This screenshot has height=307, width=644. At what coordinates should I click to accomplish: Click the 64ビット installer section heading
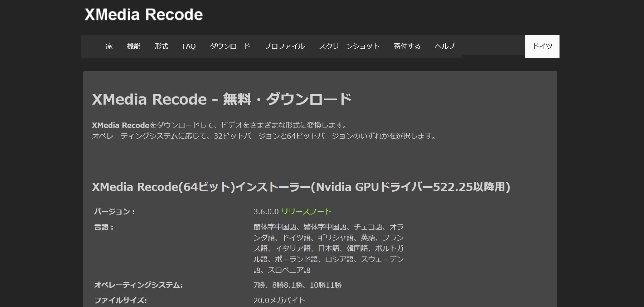[301, 187]
